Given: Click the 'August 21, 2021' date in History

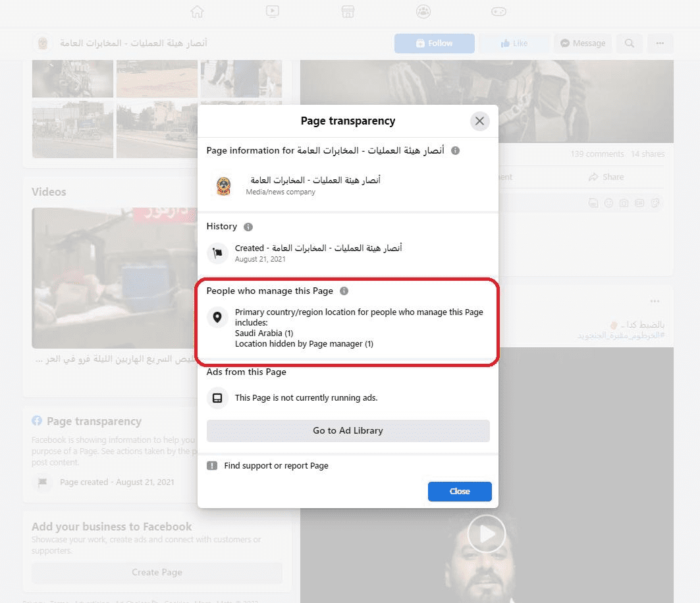Looking at the screenshot, I should pos(260,260).
